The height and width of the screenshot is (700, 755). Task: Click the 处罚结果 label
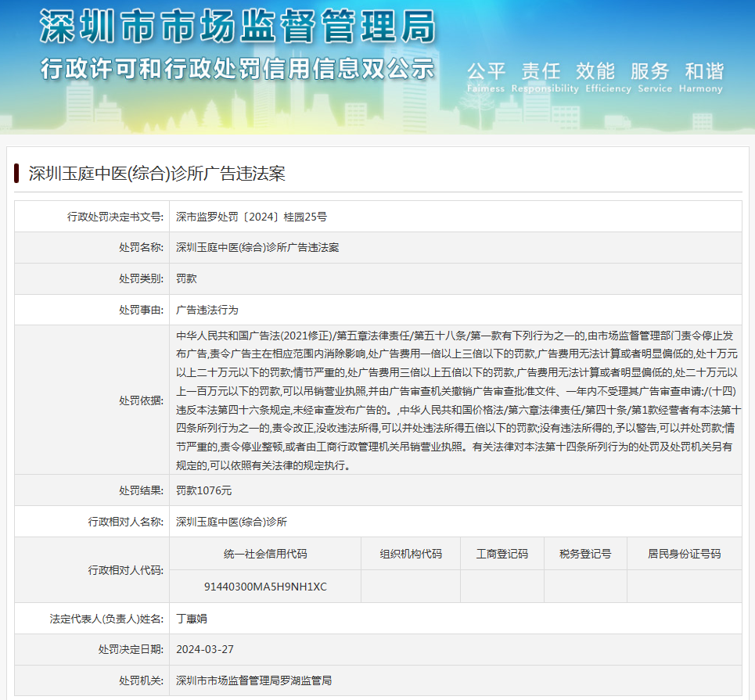[x=141, y=490]
